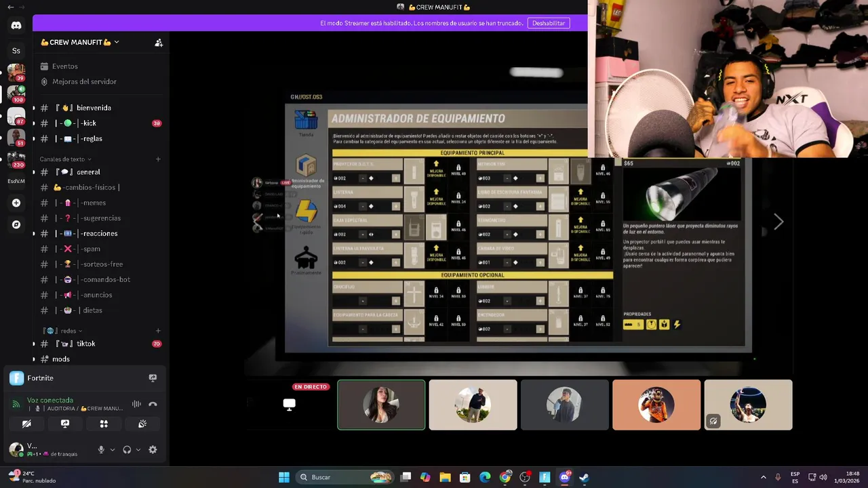Open the -kick channel

[100, 123]
